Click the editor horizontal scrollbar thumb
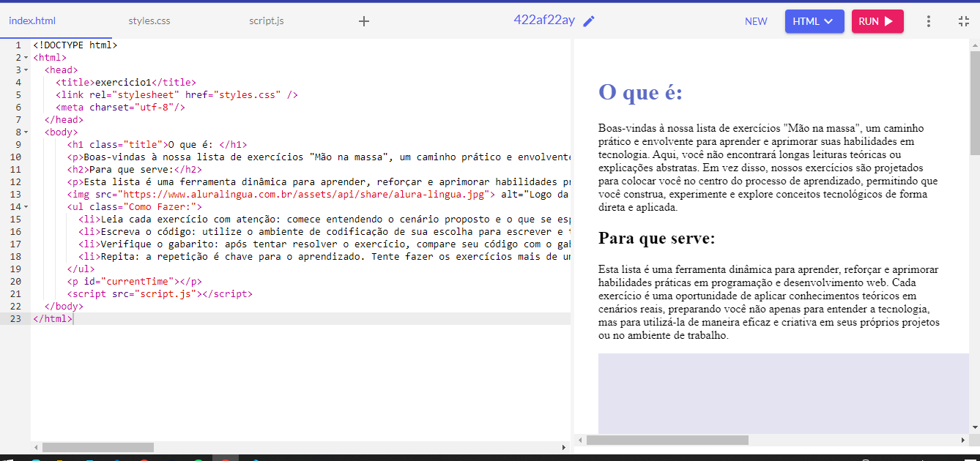Viewport: 980px width, 461px height. click(98, 447)
